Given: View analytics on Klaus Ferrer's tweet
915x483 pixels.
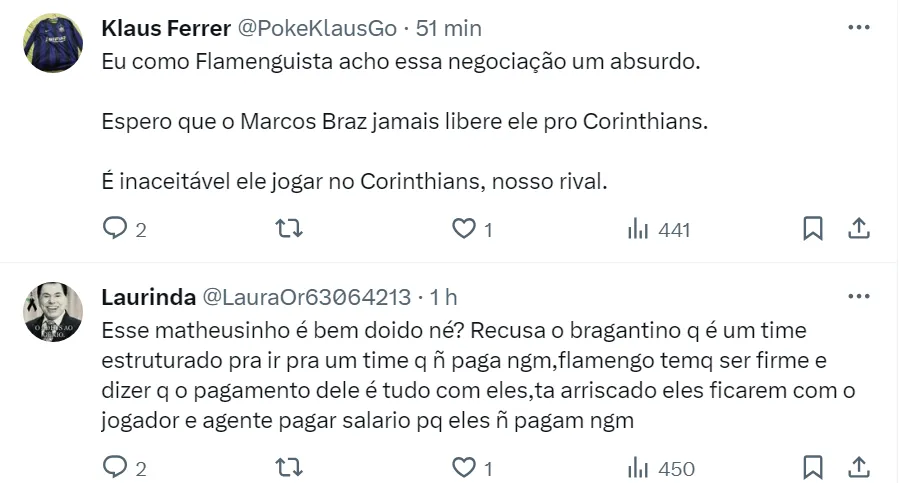Looking at the screenshot, I should coord(637,229).
